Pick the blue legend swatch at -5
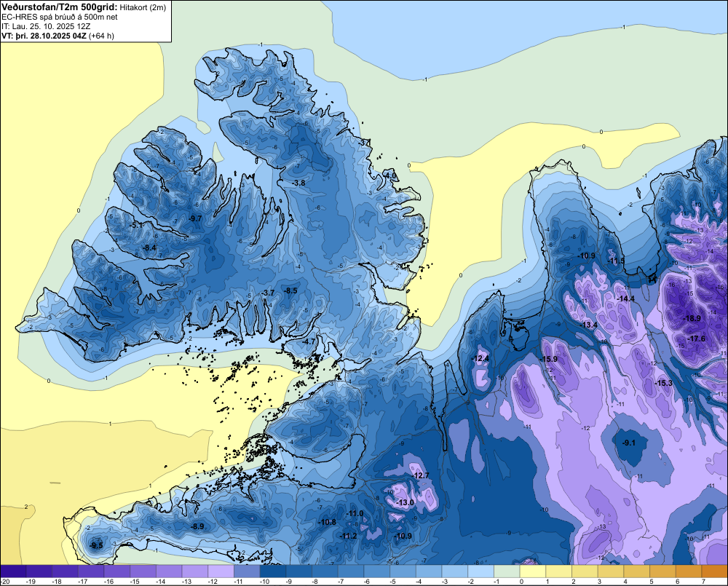The height and width of the screenshot is (586, 728). point(403,571)
